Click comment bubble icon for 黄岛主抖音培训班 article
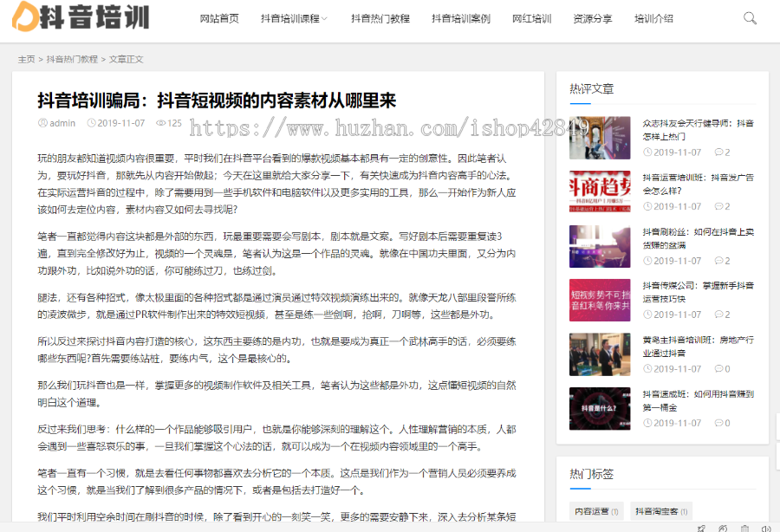The width and height of the screenshot is (780, 532). 718,369
